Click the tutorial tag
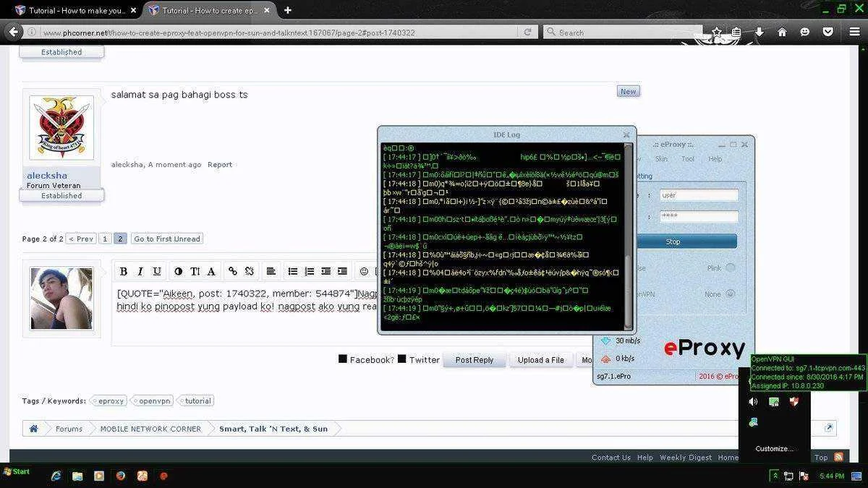868x488 pixels. click(x=196, y=401)
